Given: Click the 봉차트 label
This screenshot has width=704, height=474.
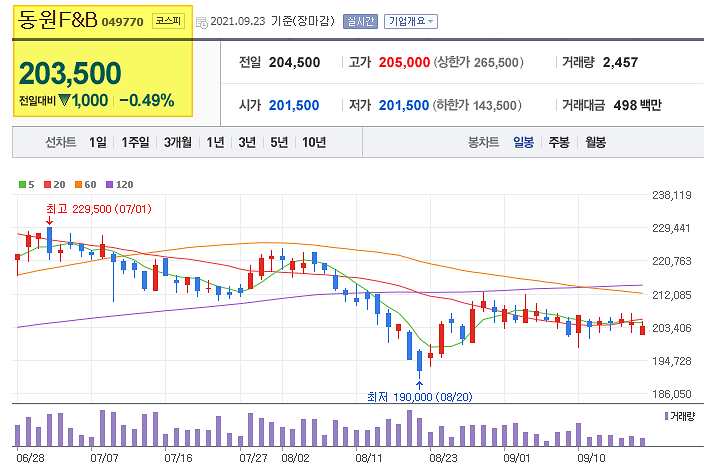Looking at the screenshot, I should coord(484,142).
